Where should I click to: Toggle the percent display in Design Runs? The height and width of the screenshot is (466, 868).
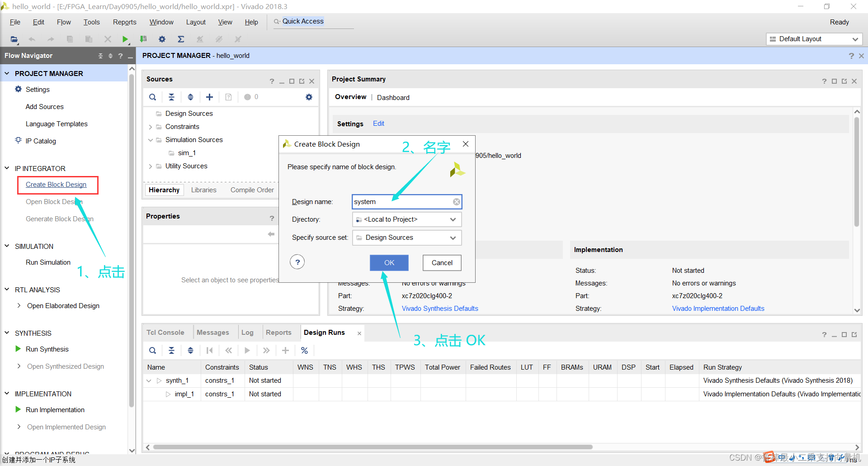tap(304, 350)
